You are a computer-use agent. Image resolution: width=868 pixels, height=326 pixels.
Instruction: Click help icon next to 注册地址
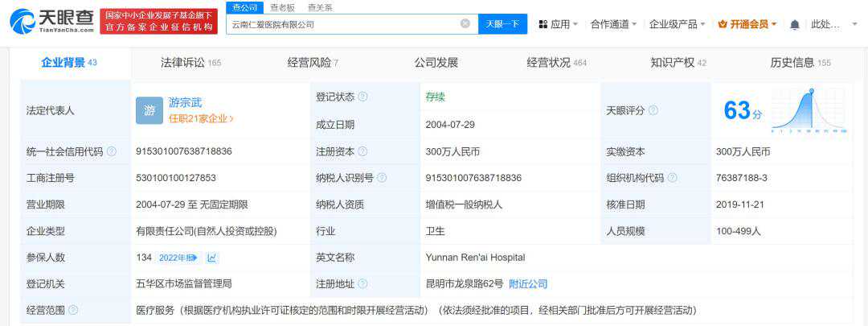[x=362, y=284]
